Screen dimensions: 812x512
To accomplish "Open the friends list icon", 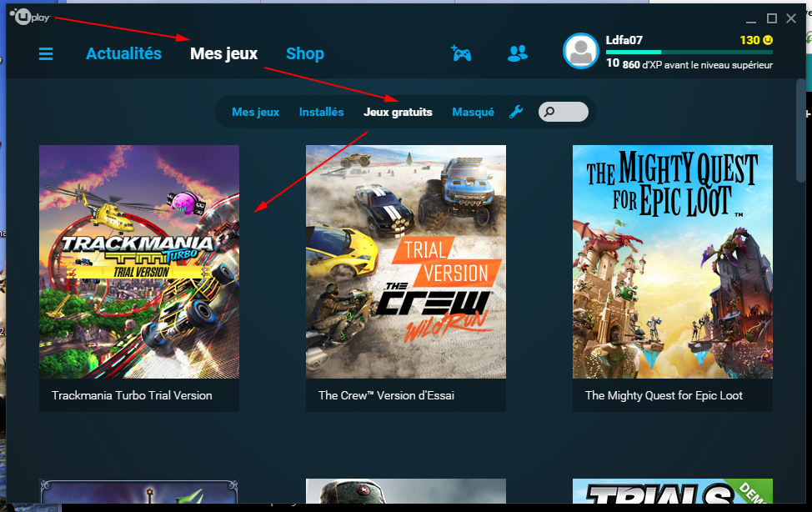I will (x=518, y=53).
